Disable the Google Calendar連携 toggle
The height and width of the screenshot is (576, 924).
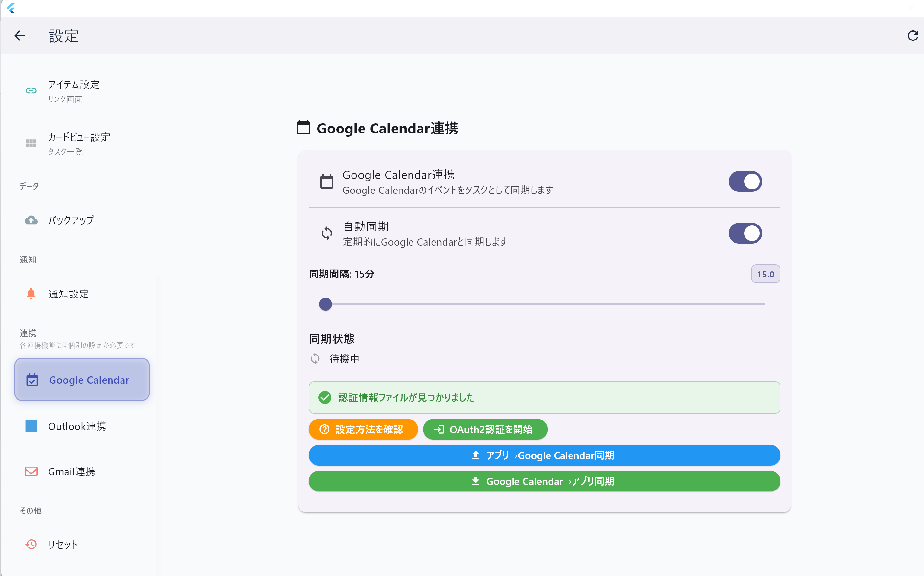point(744,181)
